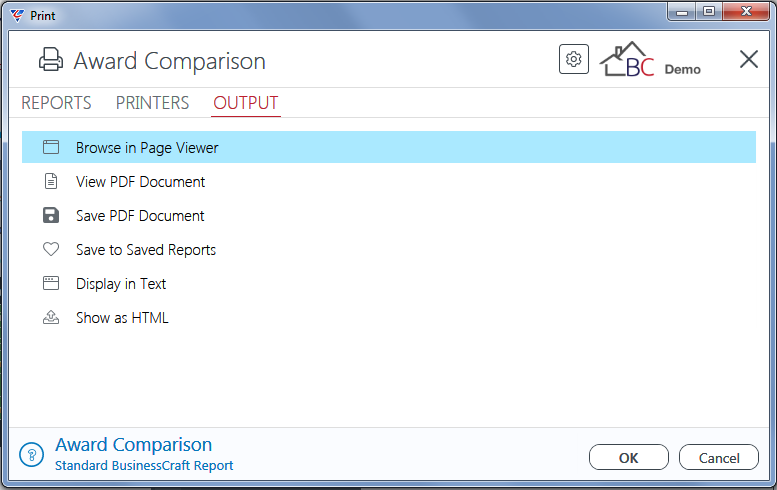Open the help question mark icon

[x=32, y=454]
